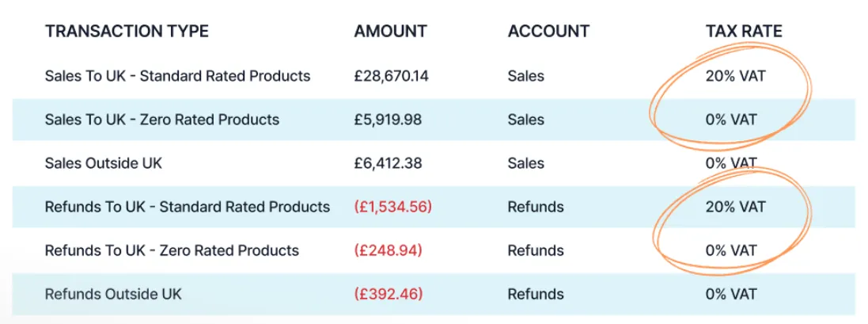Click 20% VAT in the standard rated refunds row

point(735,207)
